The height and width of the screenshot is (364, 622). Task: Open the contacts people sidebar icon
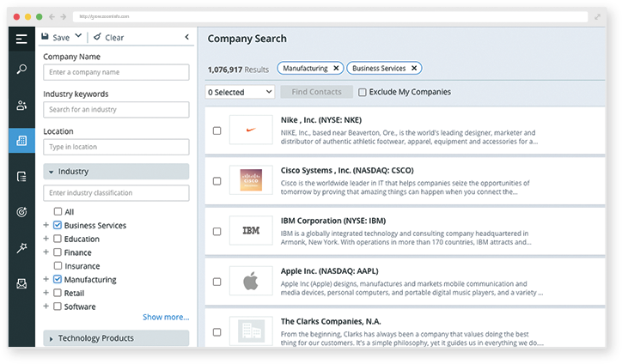click(x=21, y=105)
